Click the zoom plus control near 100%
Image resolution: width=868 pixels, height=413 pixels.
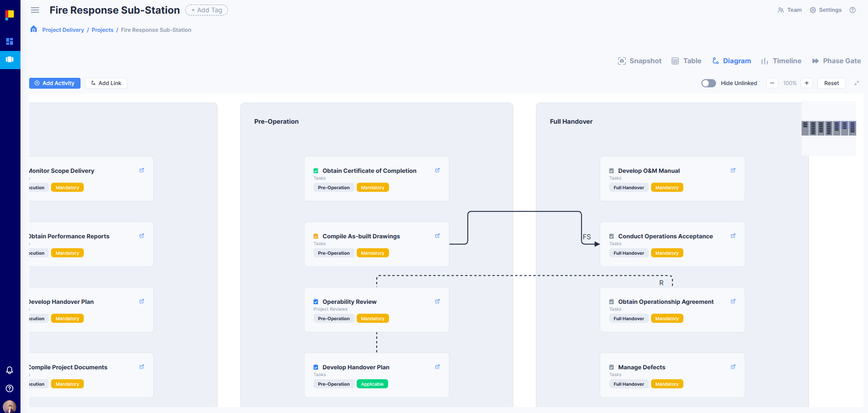806,83
